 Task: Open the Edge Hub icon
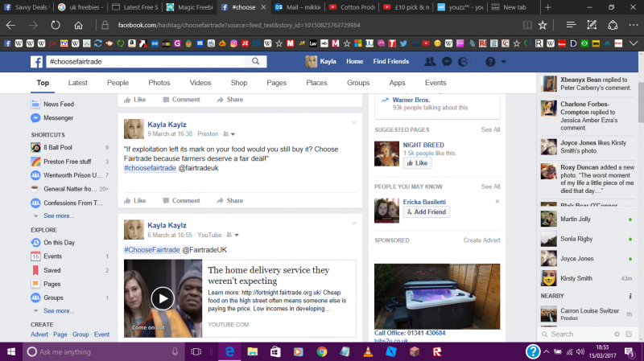571,25
